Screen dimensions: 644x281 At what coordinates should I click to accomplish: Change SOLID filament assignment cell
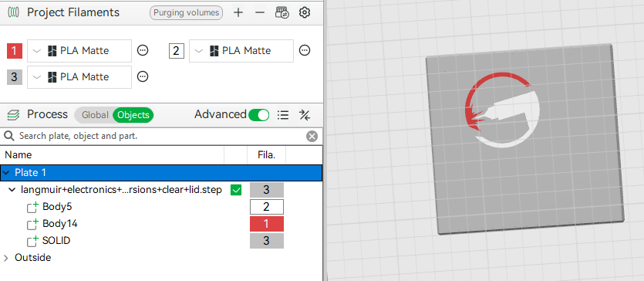click(267, 241)
